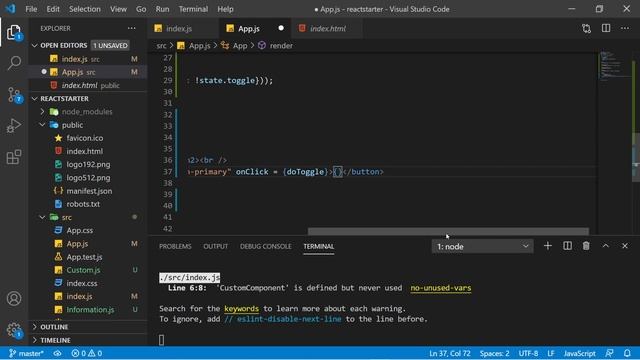Maximize the panel with up chevron
Screen dimensions: 640x360
point(605,246)
